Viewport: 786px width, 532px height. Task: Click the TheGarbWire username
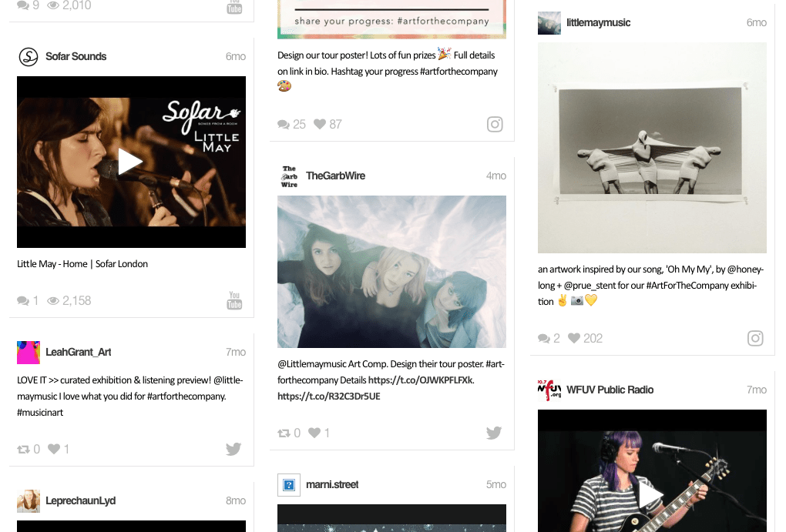click(335, 176)
